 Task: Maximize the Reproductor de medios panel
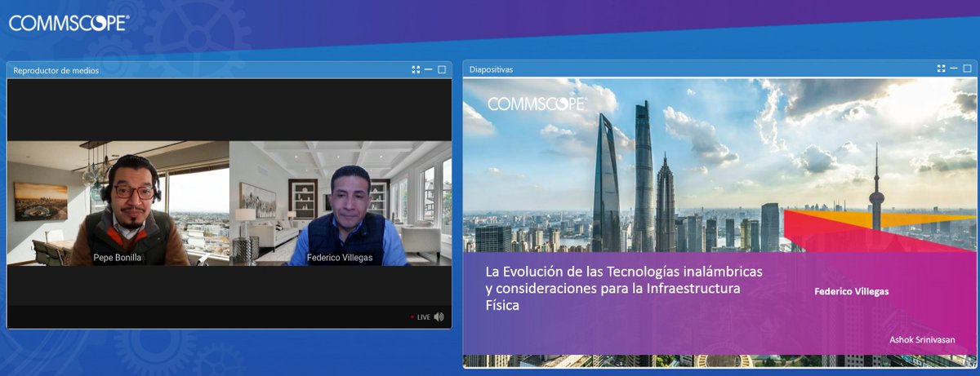442,70
